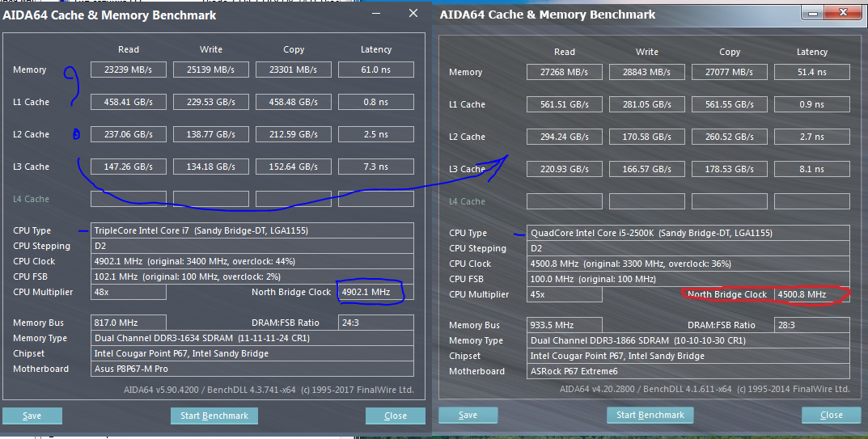This screenshot has width=868, height=439.
Task: Select Memory Copy value 23301 MB/s
Action: tap(294, 70)
